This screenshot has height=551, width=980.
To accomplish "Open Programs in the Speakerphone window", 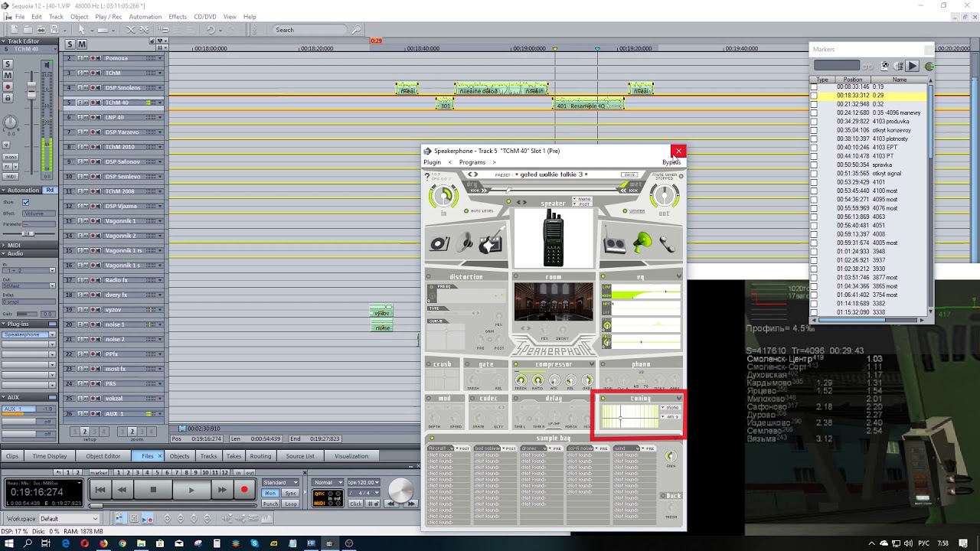I will [x=472, y=162].
